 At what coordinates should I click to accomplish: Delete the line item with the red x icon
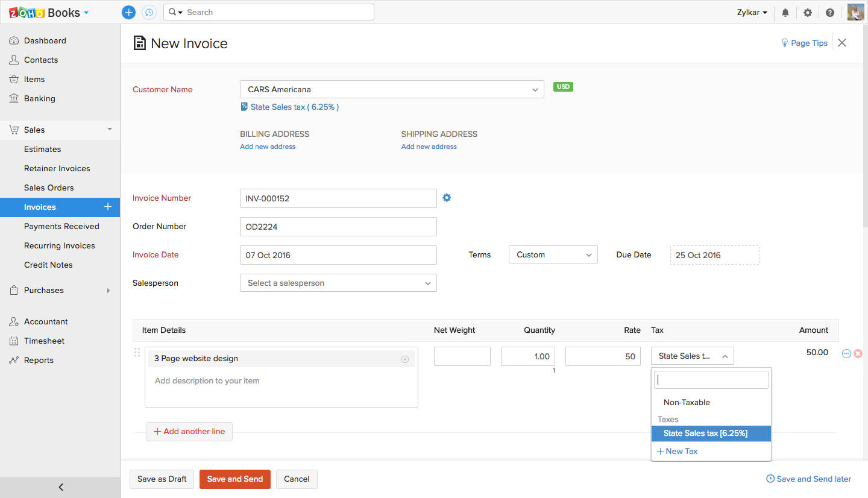point(858,353)
